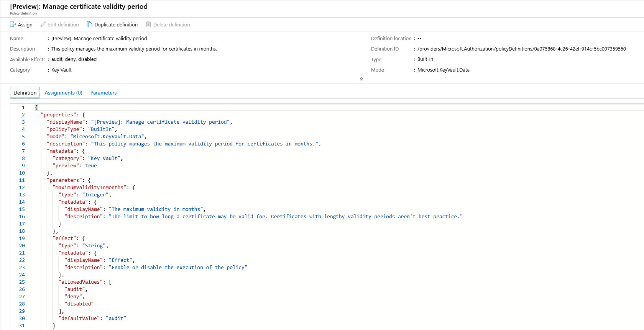Screen dimensions: 644x330
Task: Click the "disabled" allowed value
Action: coord(79,304)
